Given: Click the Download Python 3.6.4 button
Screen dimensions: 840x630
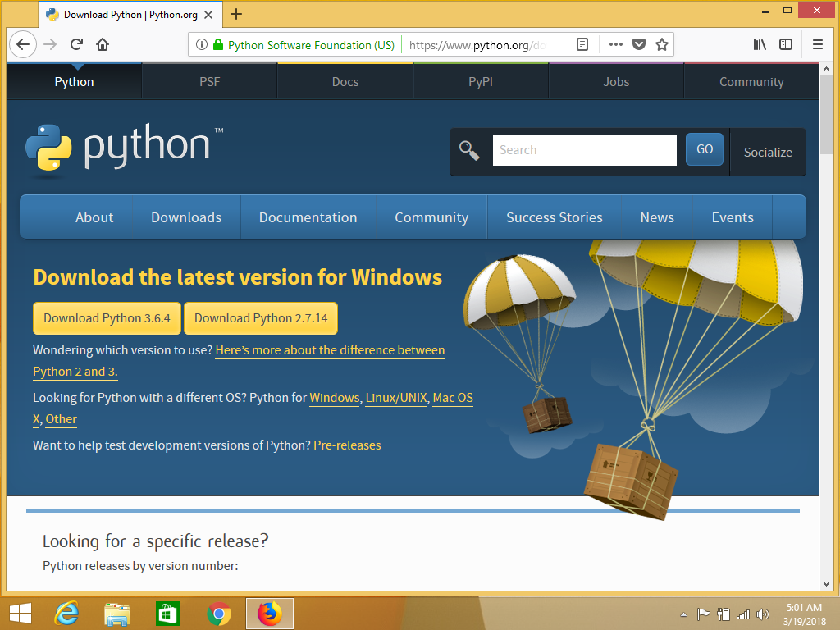Looking at the screenshot, I should [x=107, y=318].
